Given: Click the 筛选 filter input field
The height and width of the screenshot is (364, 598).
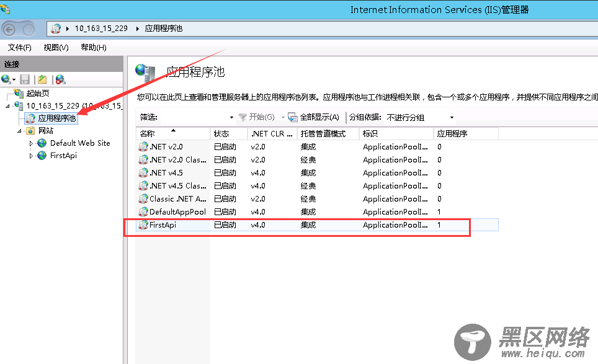Looking at the screenshot, I should [194, 117].
